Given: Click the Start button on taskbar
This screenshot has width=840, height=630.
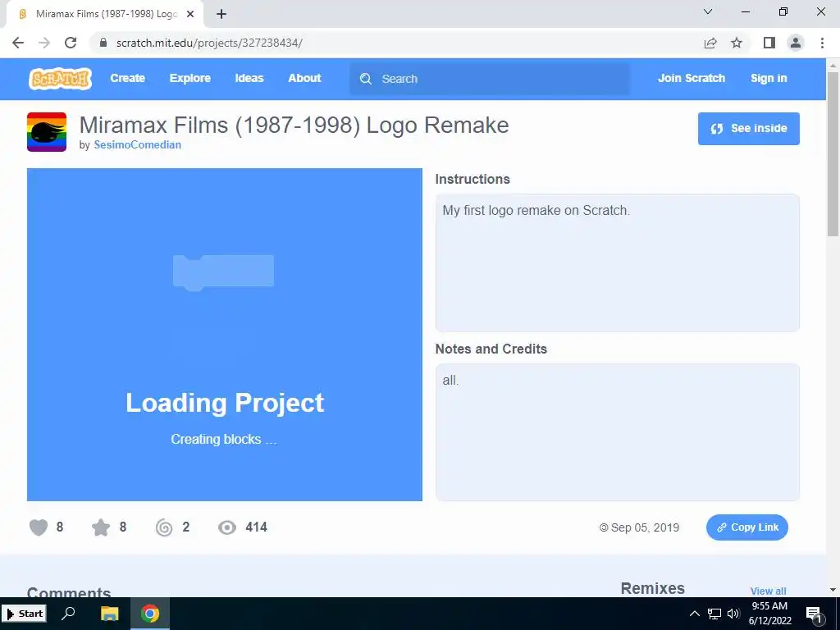Looking at the screenshot, I should 24,614.
